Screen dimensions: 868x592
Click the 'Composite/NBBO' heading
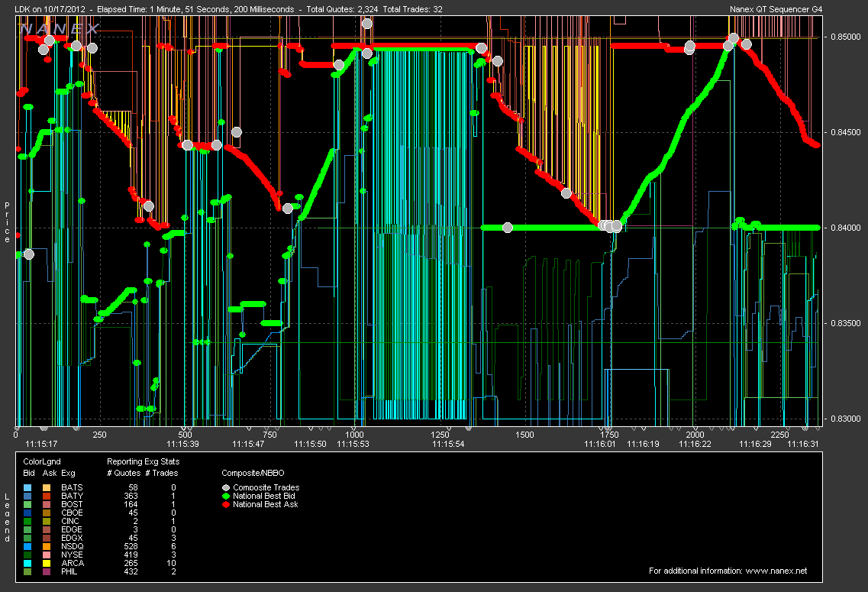point(253,473)
